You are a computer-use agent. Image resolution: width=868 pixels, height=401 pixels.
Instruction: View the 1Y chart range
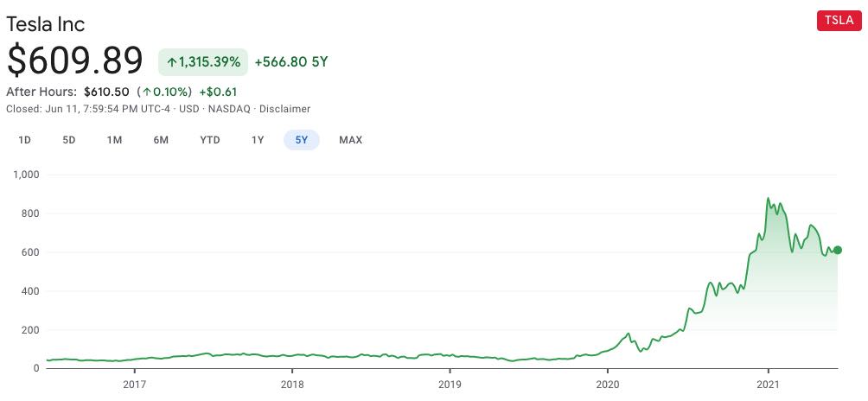(258, 140)
